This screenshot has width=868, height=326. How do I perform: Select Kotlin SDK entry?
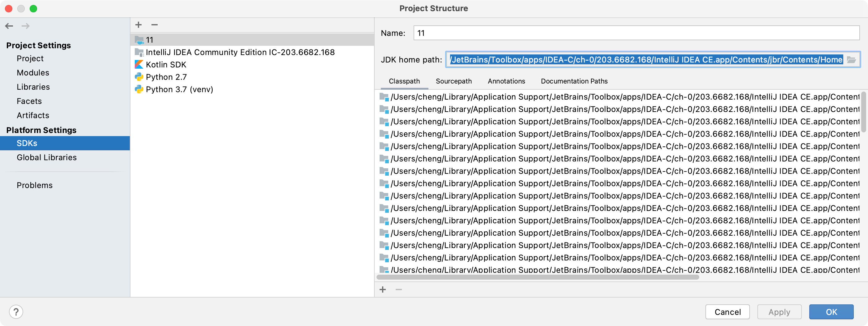(x=252, y=65)
